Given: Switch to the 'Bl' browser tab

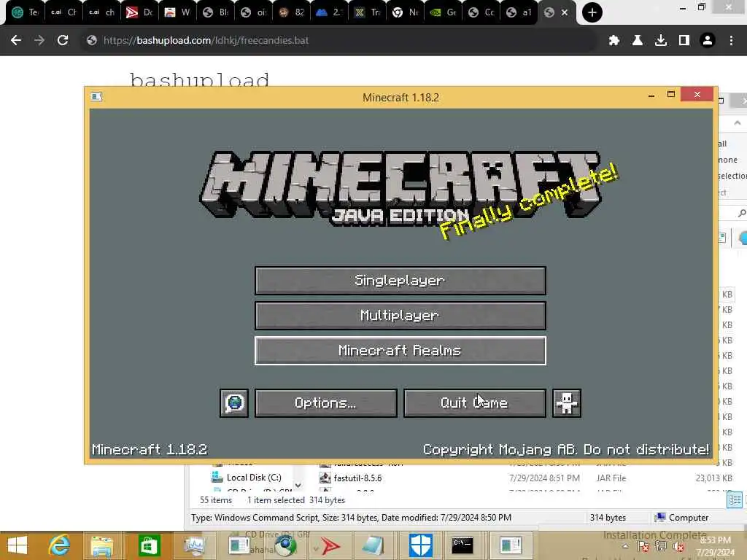Looking at the screenshot, I should (x=215, y=12).
